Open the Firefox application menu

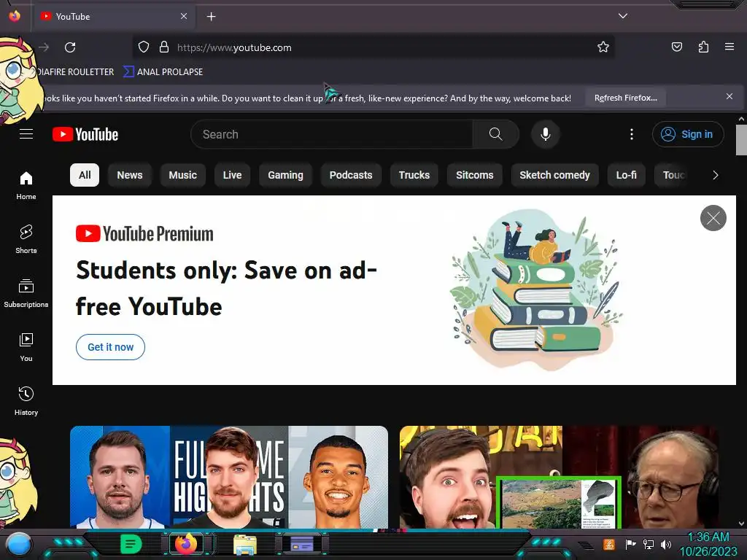coord(729,47)
